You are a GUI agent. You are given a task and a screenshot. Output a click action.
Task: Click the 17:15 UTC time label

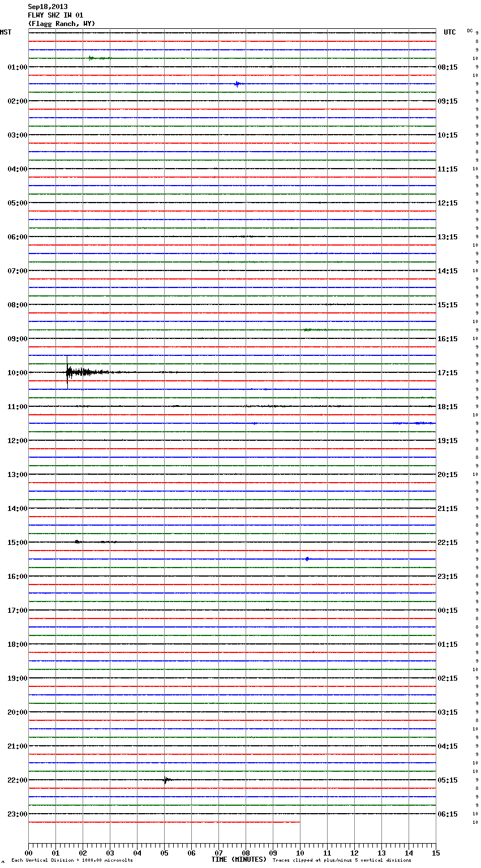point(448,373)
